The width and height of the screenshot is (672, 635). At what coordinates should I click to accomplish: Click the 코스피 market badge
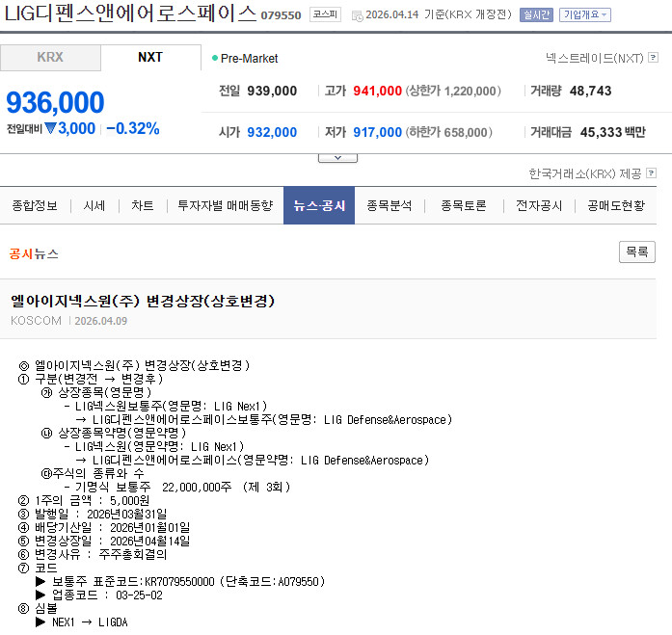coord(325,14)
